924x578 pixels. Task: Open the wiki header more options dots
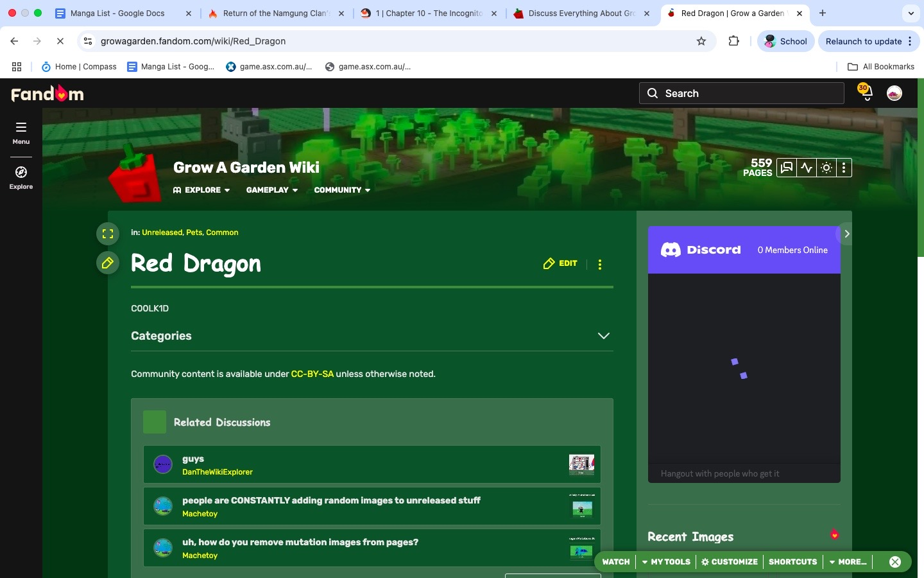click(844, 168)
